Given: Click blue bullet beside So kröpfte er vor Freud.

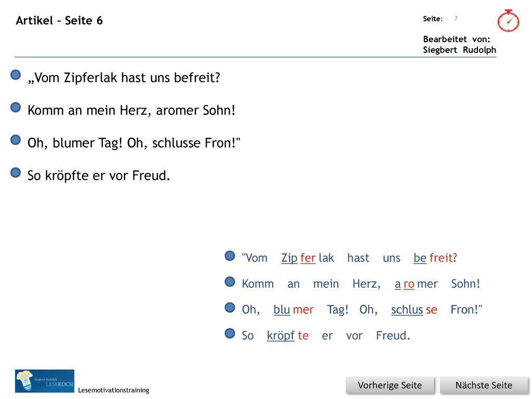Looking at the screenshot, I should tap(16, 172).
